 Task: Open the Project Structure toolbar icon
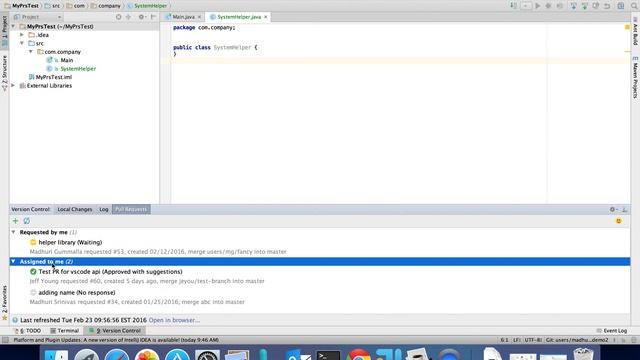(x=621, y=6)
